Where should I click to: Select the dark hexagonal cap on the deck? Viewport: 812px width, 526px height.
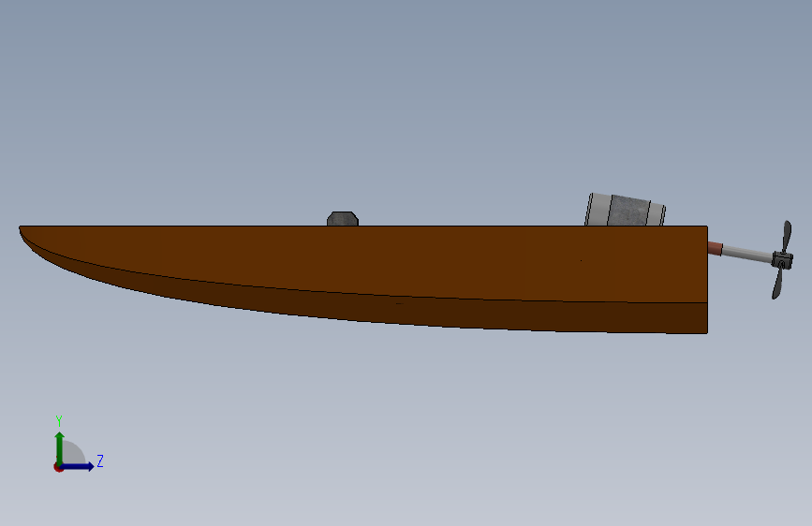click(342, 218)
